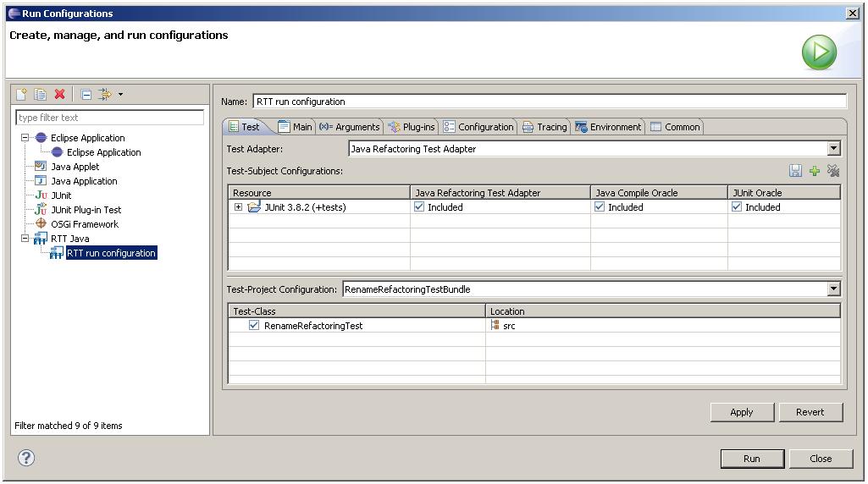Viewport: 868px width, 484px height.
Task: Click the Collapse All toolbar icon
Action: (x=86, y=94)
